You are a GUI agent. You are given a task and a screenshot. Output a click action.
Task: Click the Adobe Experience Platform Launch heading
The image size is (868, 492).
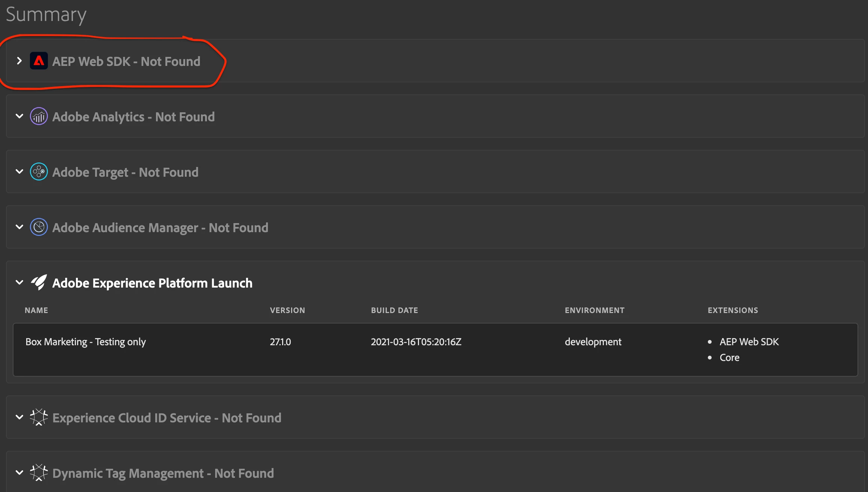(x=152, y=283)
